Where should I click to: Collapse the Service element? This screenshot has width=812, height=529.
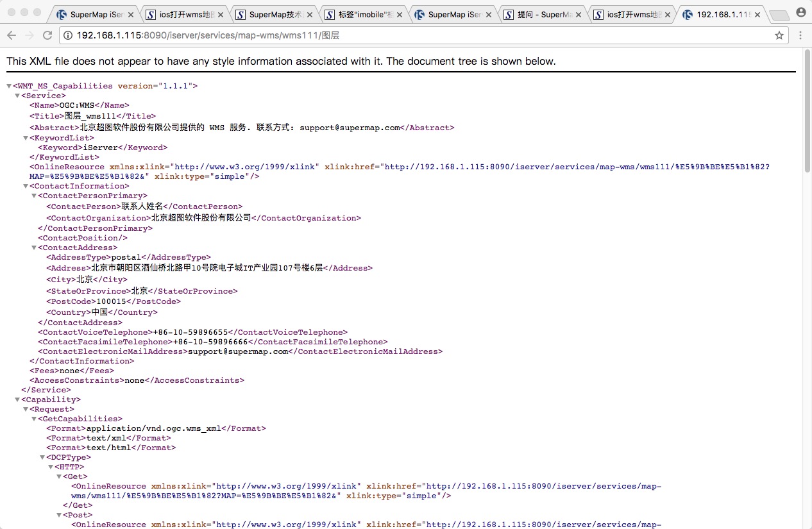click(x=17, y=96)
